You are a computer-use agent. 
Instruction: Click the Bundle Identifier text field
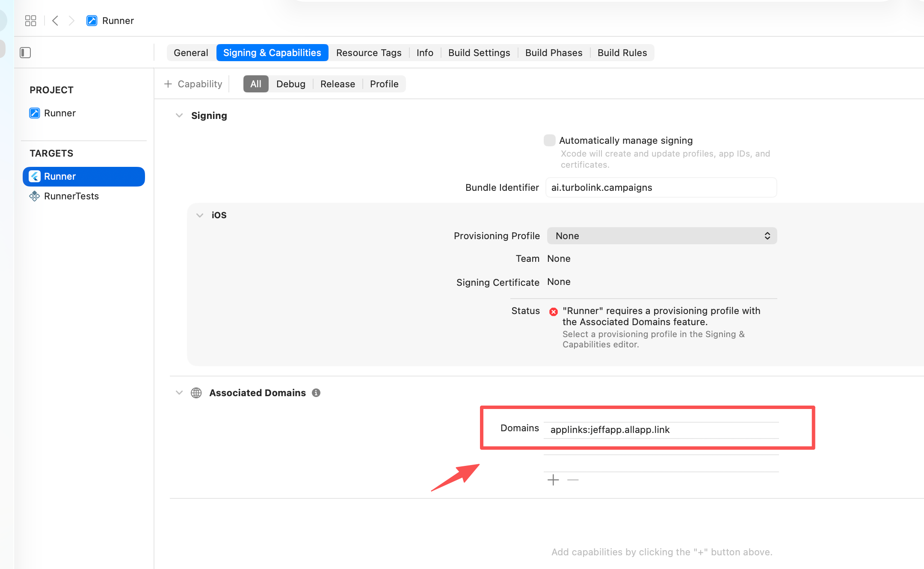(x=661, y=187)
